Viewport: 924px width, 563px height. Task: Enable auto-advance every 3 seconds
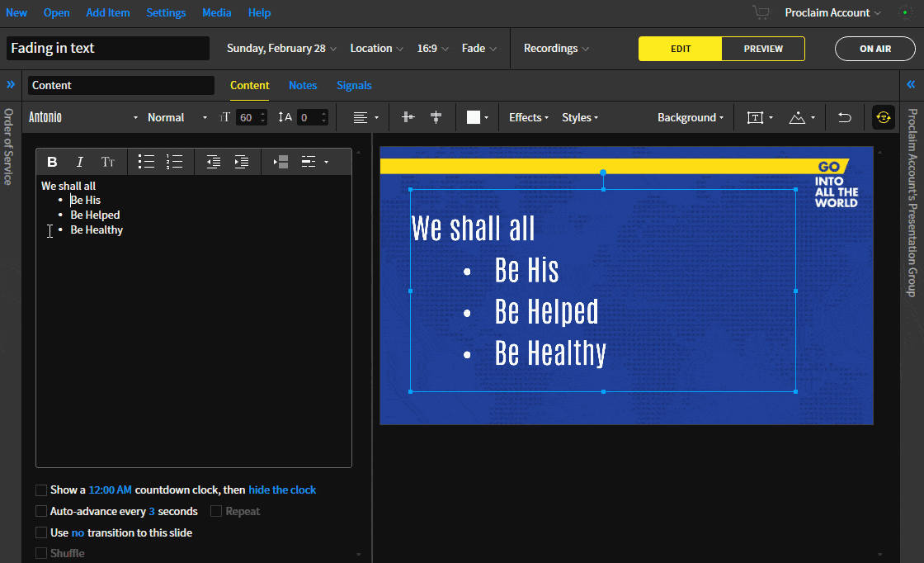pos(40,511)
